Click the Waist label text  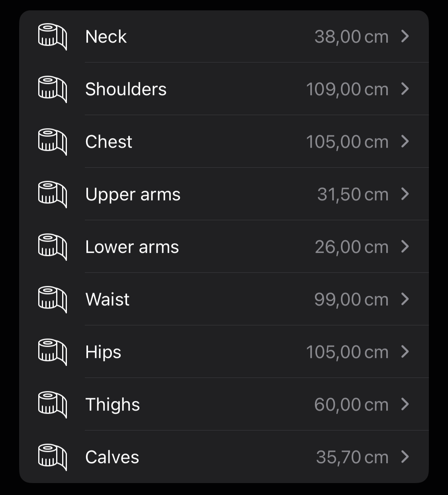click(108, 299)
